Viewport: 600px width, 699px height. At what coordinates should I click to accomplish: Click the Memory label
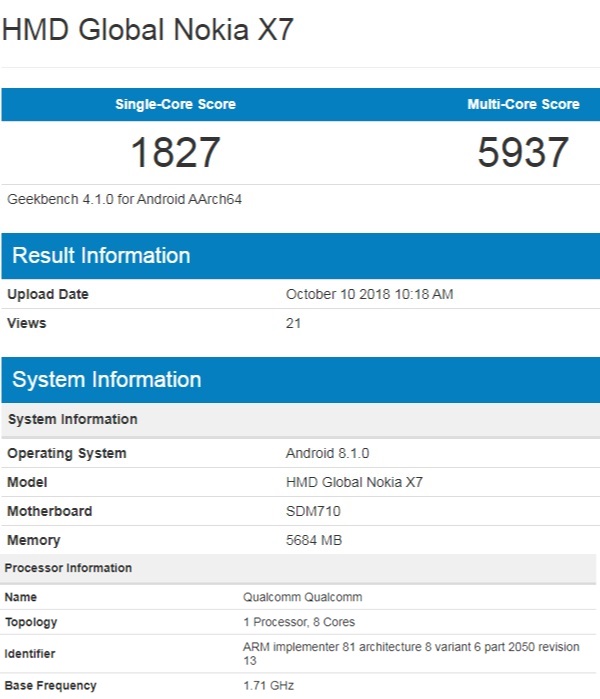[33, 540]
